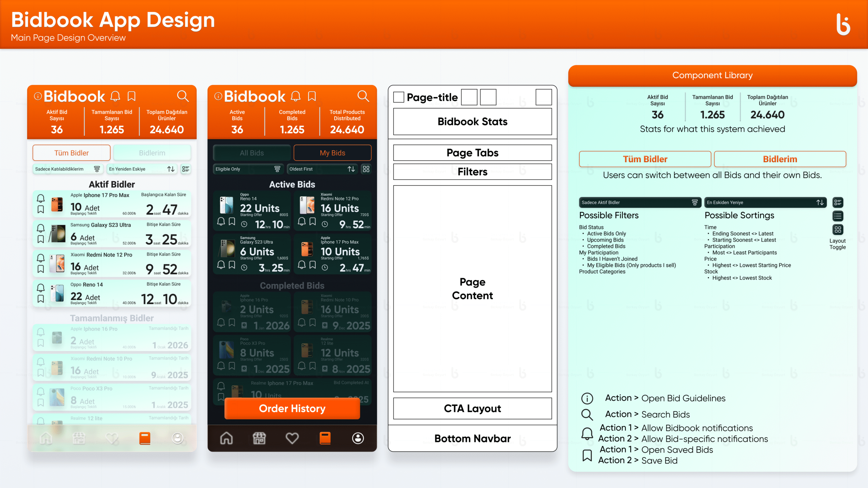Click 'Tüm Bidler' in the Component Library
The image size is (868, 488).
(x=645, y=159)
